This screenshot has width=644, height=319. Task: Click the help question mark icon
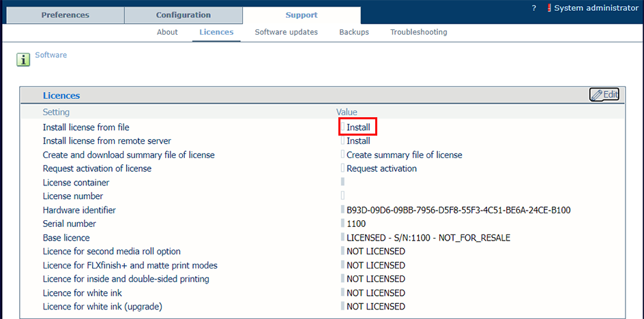point(533,7)
